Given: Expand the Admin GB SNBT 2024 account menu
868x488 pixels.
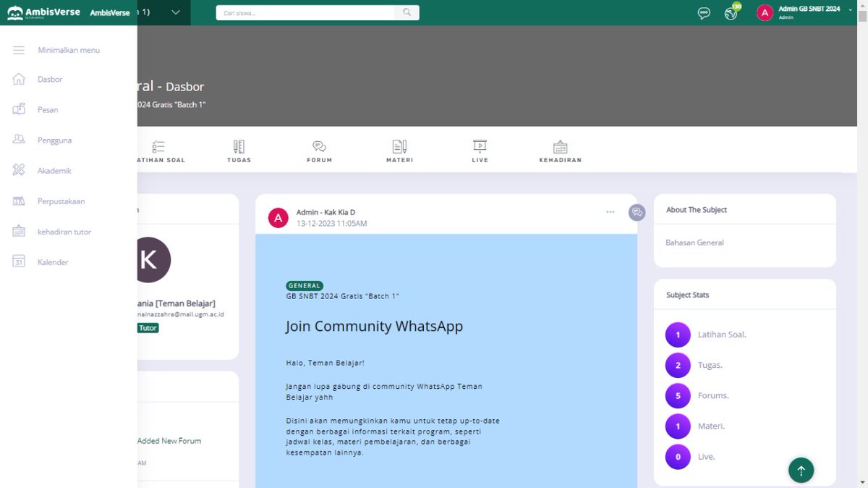Looking at the screenshot, I should [851, 9].
